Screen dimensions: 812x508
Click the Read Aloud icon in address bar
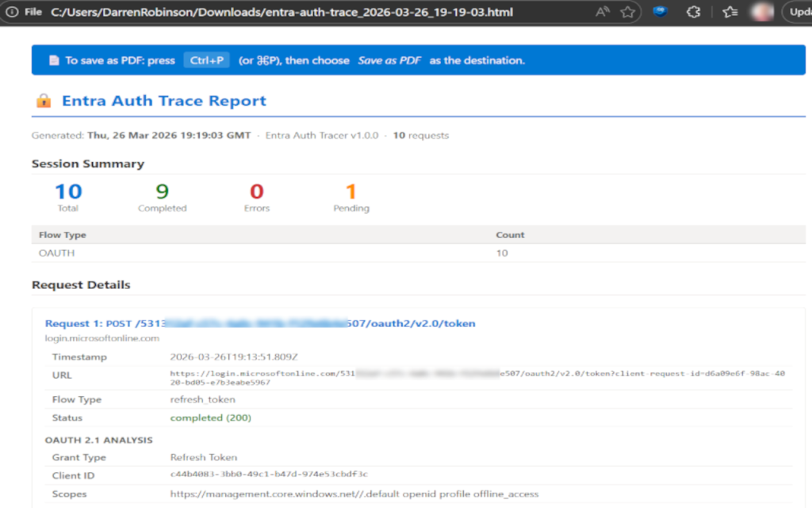tap(603, 12)
